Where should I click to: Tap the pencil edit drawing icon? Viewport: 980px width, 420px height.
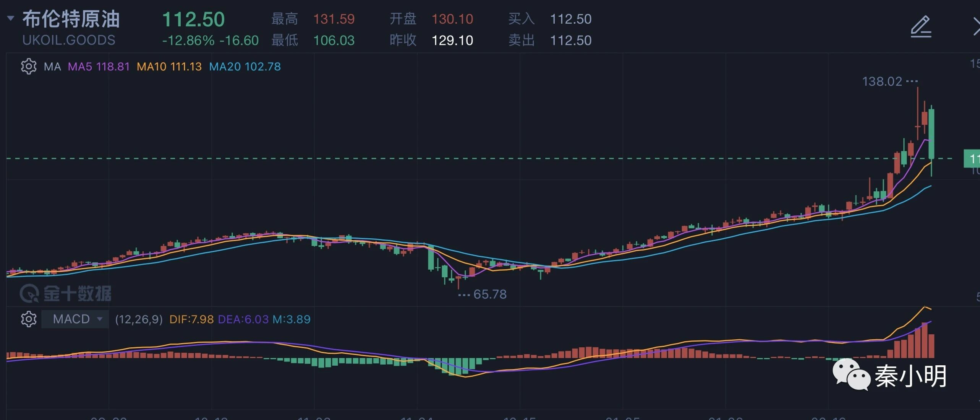921,27
